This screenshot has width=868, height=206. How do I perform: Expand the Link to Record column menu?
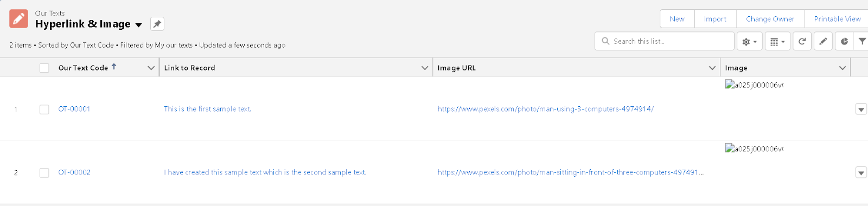pos(425,68)
